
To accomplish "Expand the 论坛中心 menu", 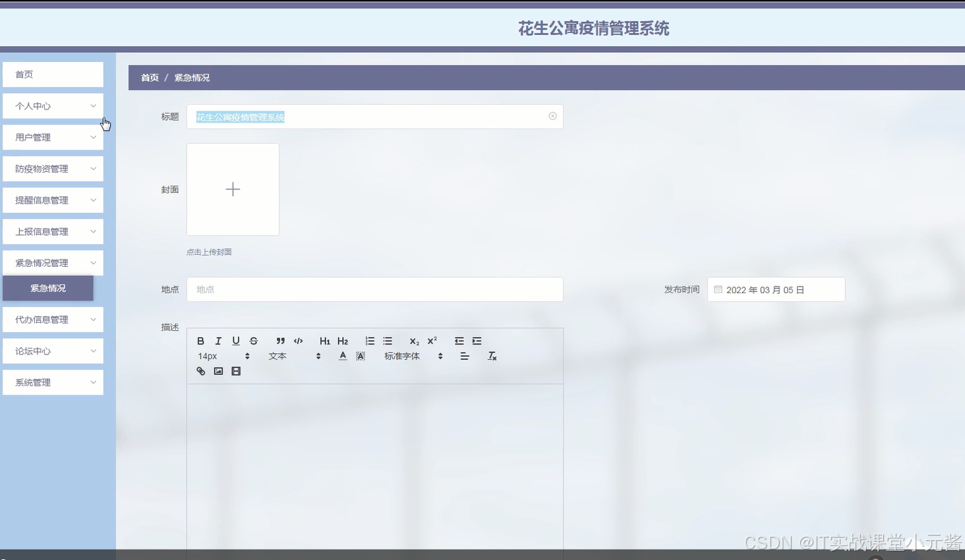I will pyautogui.click(x=53, y=351).
